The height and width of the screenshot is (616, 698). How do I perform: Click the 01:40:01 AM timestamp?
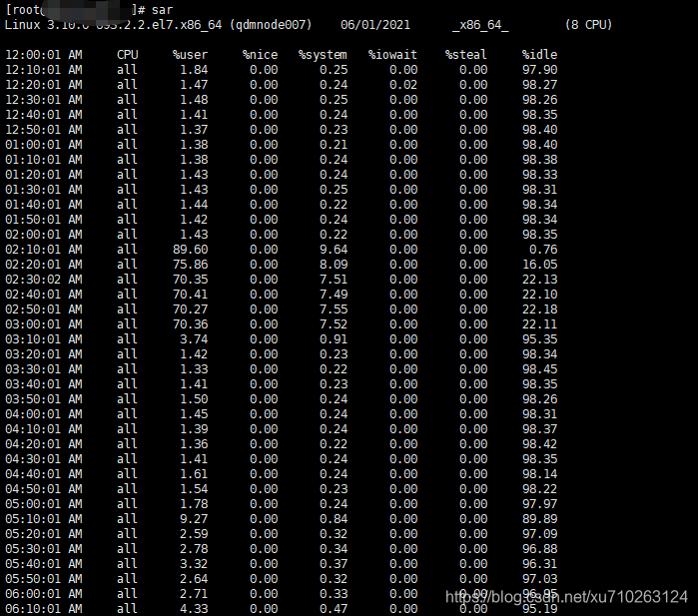click(44, 205)
